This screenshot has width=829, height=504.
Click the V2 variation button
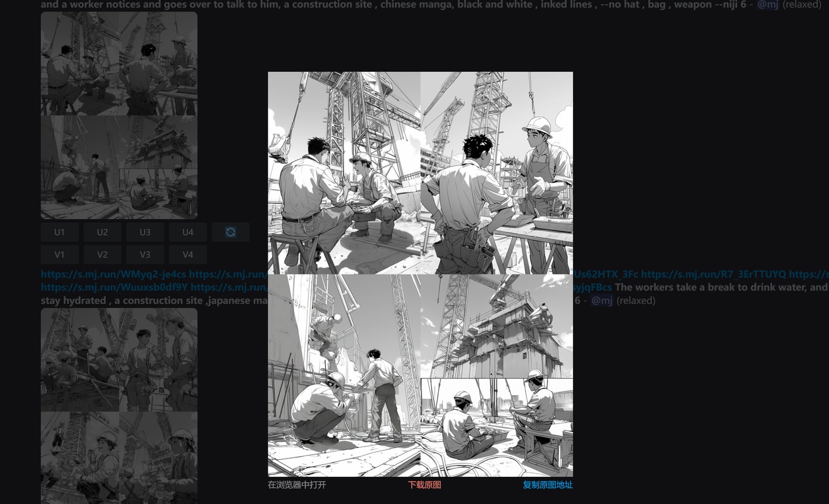[x=102, y=254]
